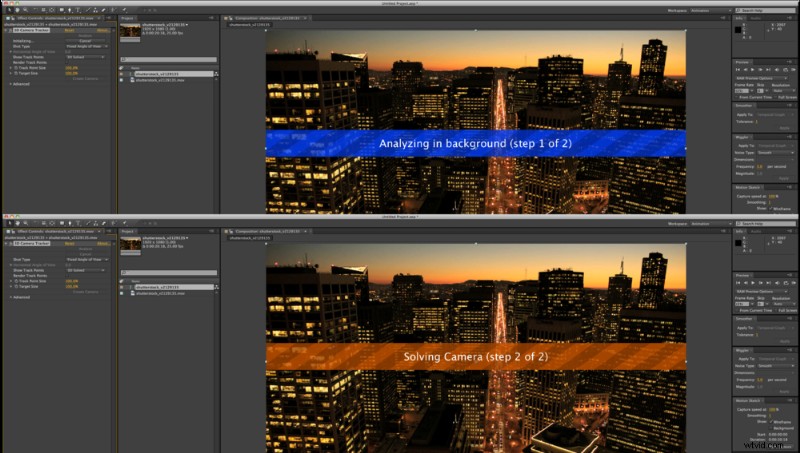Jump to last frame in Analyzing window Preview
This screenshot has width=800, height=453.
click(768, 70)
